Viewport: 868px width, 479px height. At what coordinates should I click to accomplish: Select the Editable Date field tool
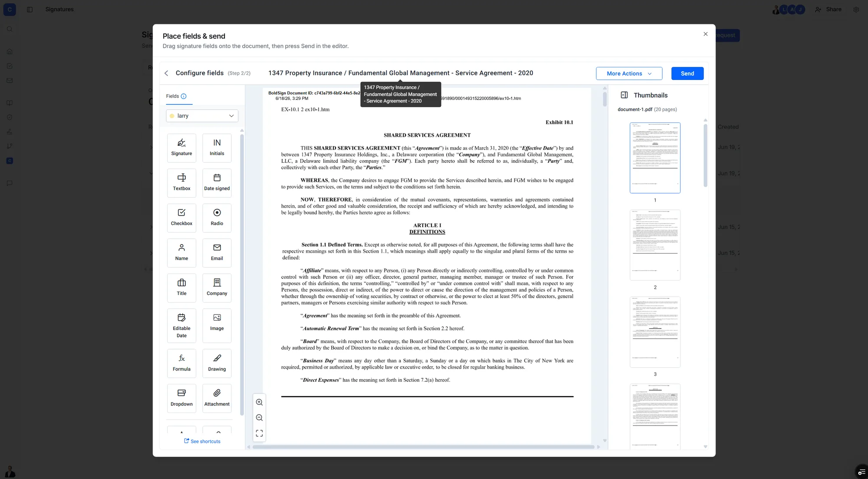(181, 326)
